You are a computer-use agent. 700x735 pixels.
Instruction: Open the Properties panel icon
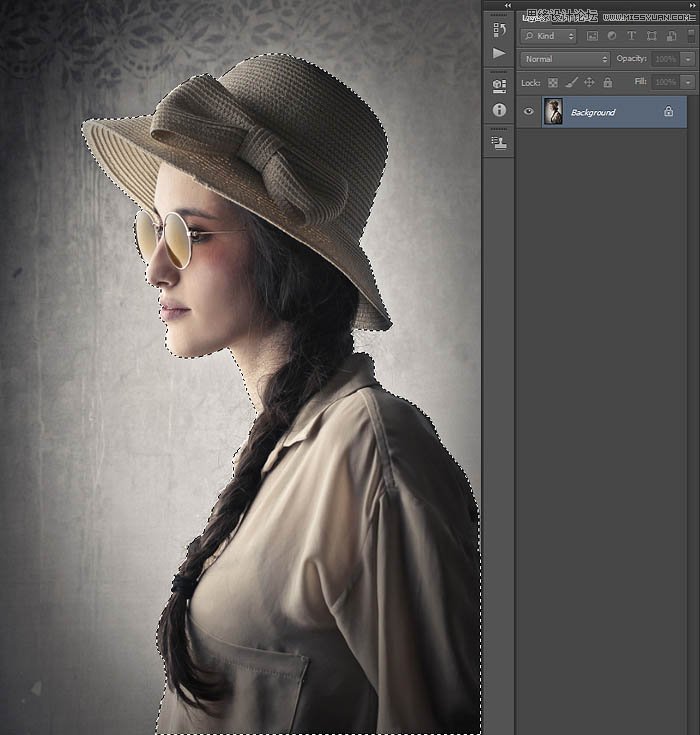click(499, 86)
